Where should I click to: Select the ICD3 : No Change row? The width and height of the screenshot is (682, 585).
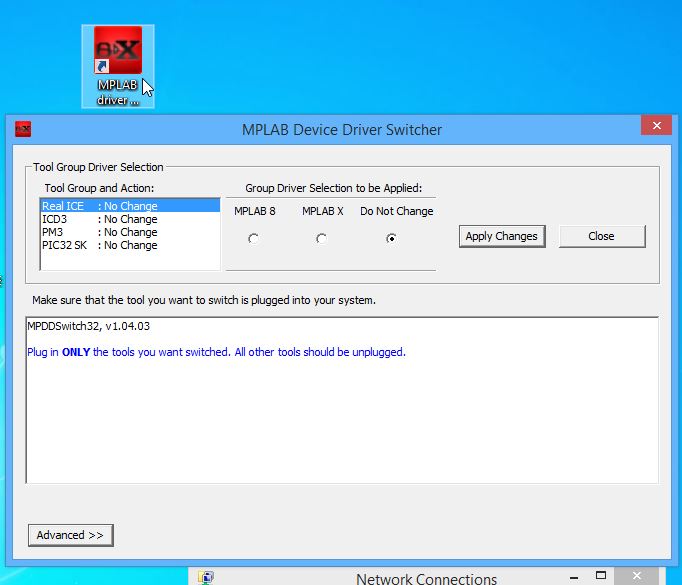click(x=130, y=219)
